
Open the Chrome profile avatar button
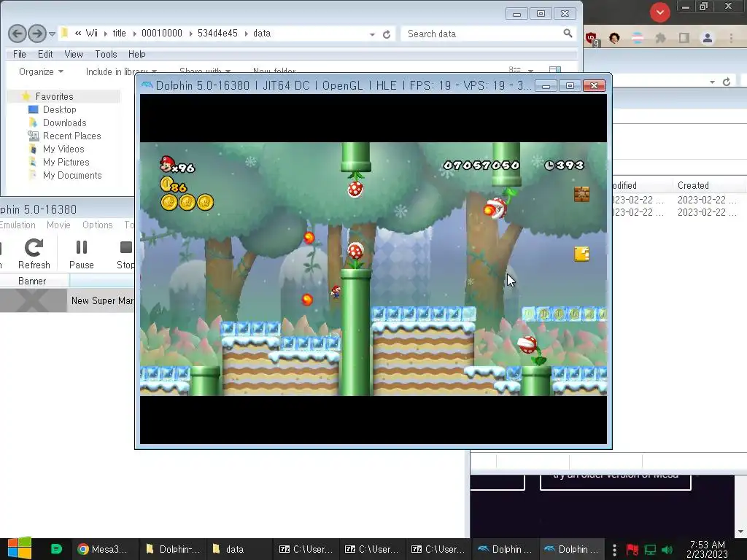[708, 38]
